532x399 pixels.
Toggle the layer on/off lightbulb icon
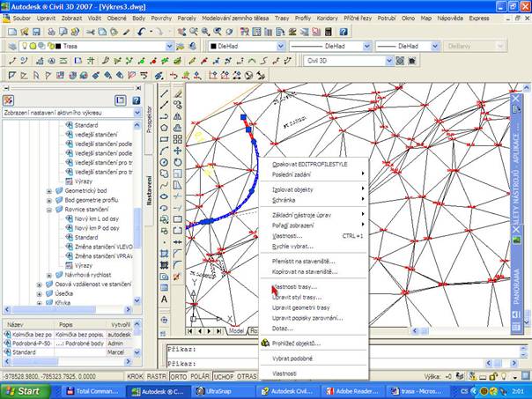[x=25, y=46]
